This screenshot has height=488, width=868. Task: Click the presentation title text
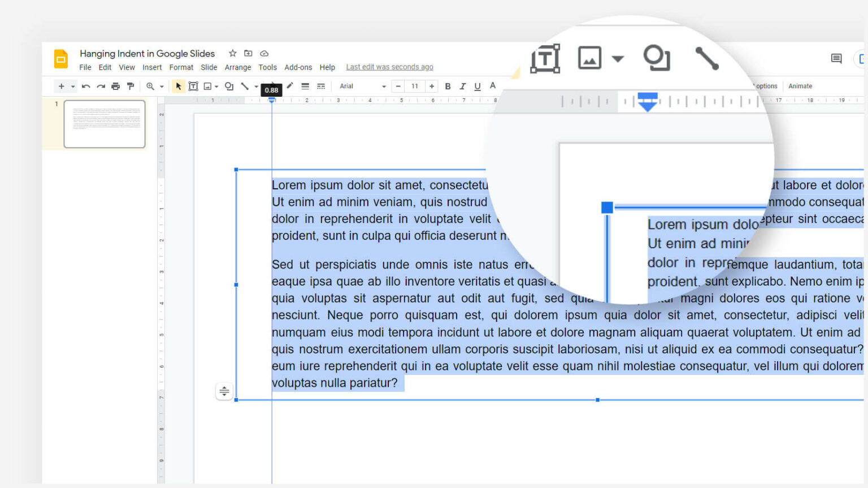[147, 54]
